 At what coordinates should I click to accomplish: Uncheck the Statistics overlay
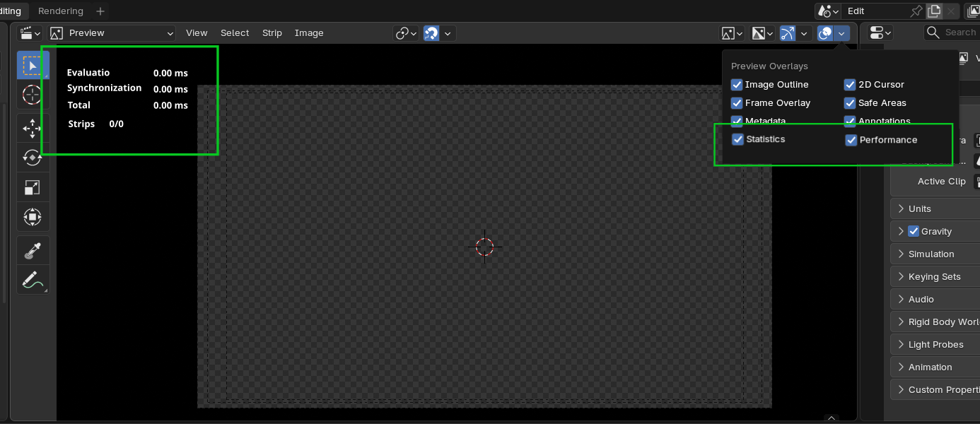click(x=738, y=139)
